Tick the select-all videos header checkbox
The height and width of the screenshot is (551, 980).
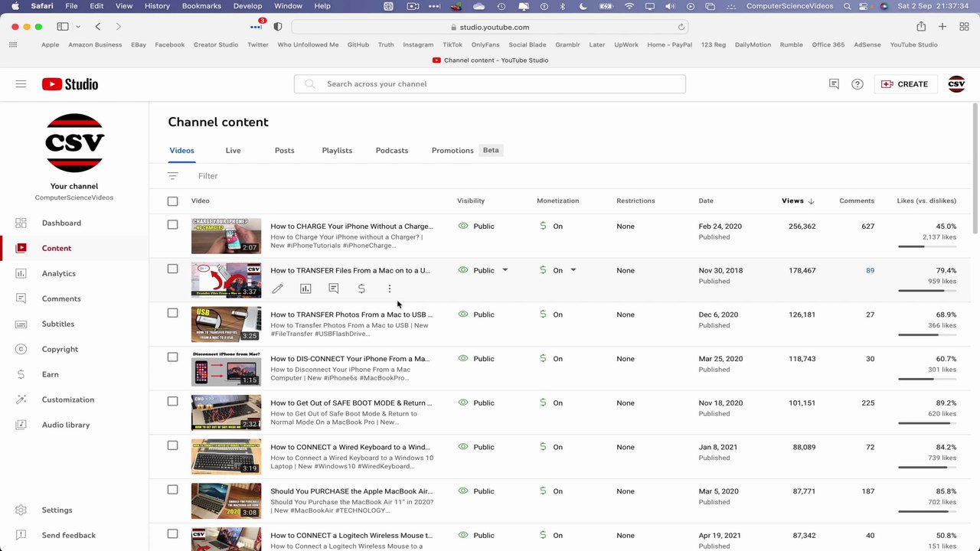coord(172,201)
